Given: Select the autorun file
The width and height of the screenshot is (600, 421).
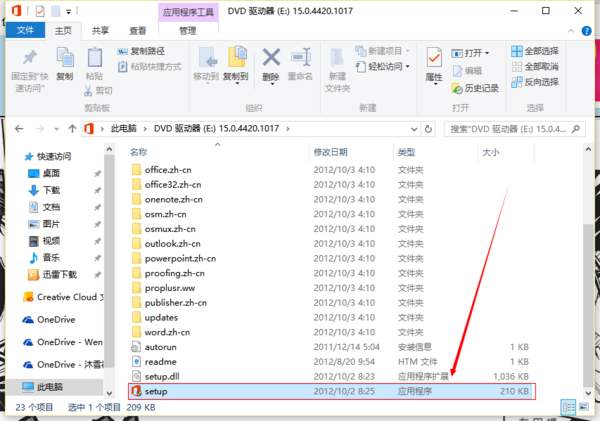Looking at the screenshot, I should point(160,347).
